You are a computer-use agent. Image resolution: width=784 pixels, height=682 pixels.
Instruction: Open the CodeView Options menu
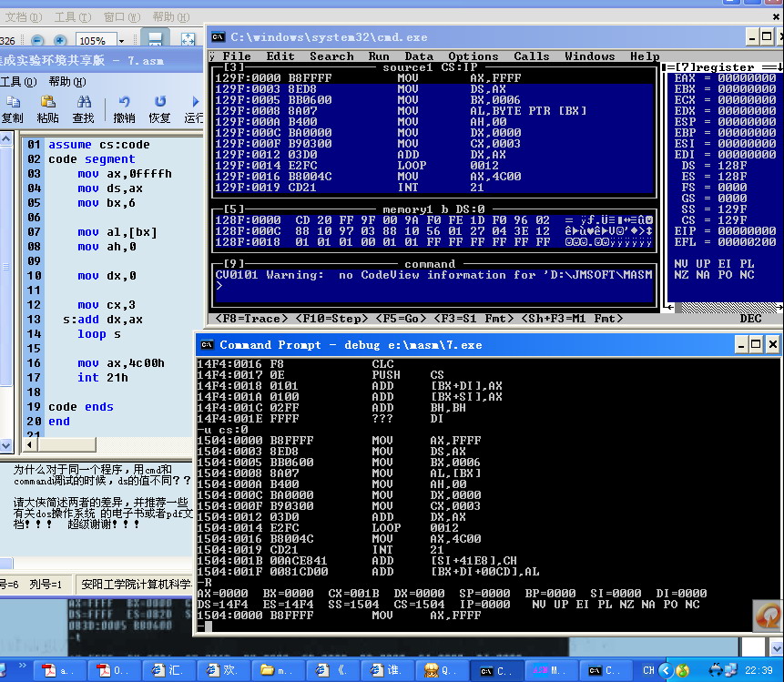473,56
